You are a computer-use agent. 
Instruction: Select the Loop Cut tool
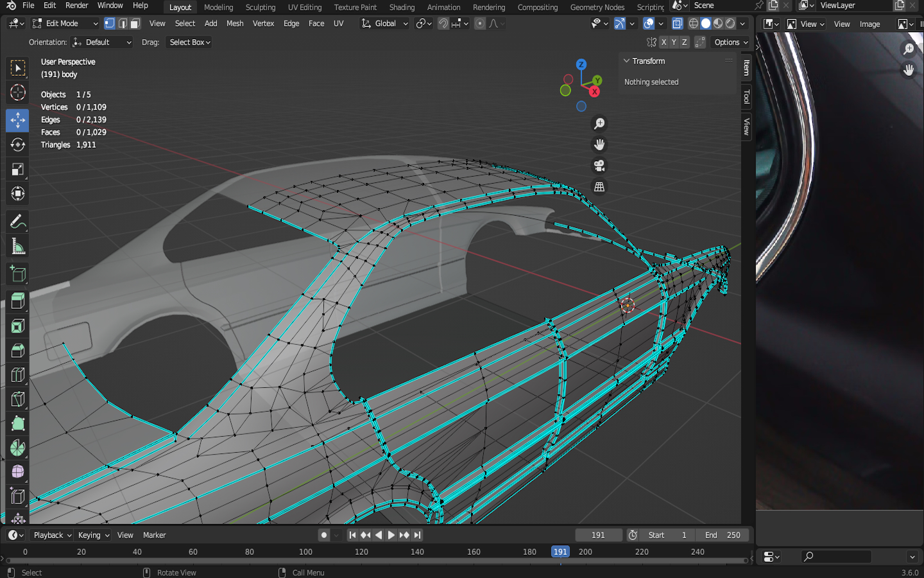click(17, 375)
